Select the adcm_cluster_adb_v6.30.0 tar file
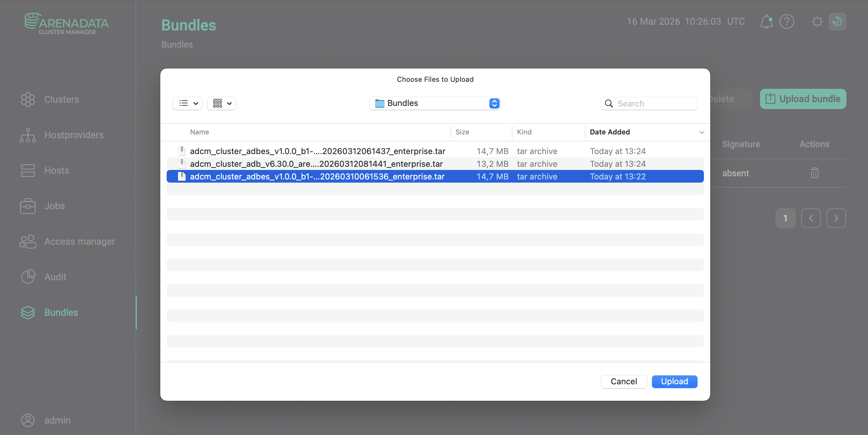 click(316, 164)
